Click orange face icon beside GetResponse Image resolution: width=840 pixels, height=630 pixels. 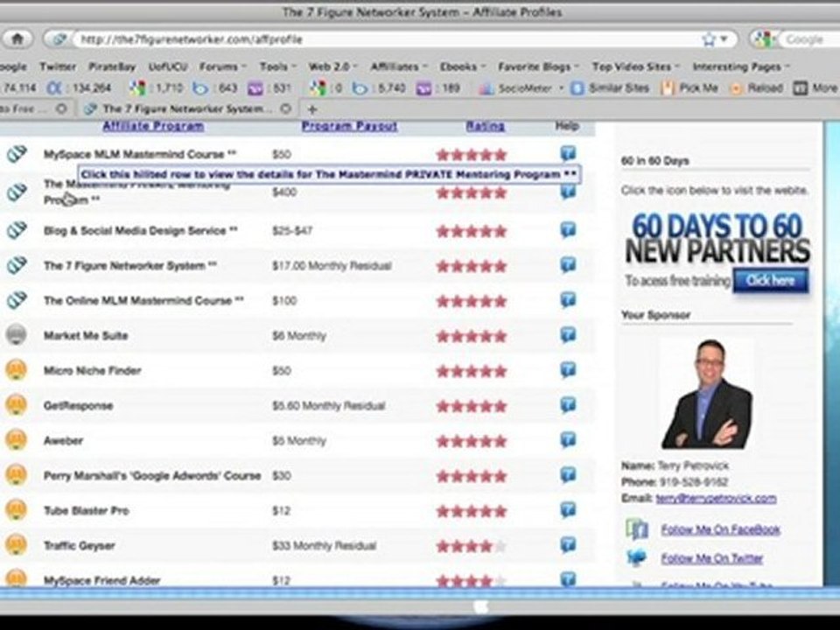(16, 405)
